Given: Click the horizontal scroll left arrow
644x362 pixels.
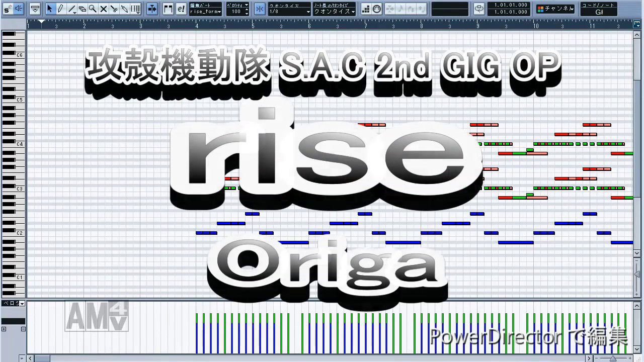Looking at the screenshot, I should click(30, 358).
